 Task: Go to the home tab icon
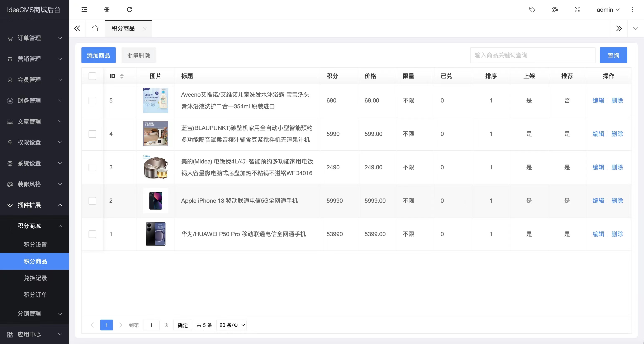(x=95, y=28)
